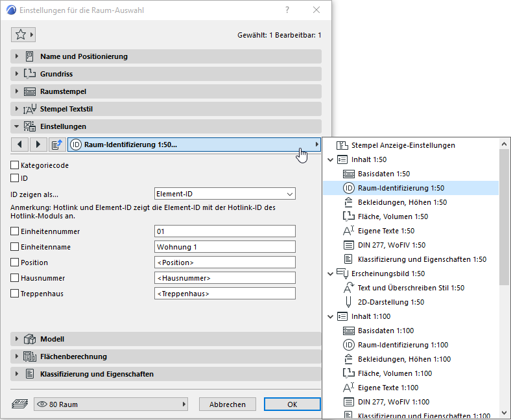Go to previous settings page arrow
The image size is (511, 420).
19,145
